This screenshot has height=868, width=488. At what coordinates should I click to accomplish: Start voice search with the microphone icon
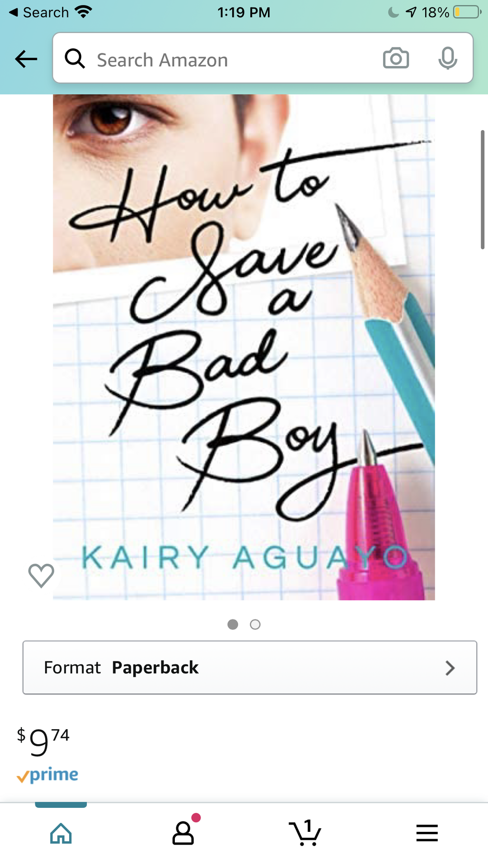point(448,58)
